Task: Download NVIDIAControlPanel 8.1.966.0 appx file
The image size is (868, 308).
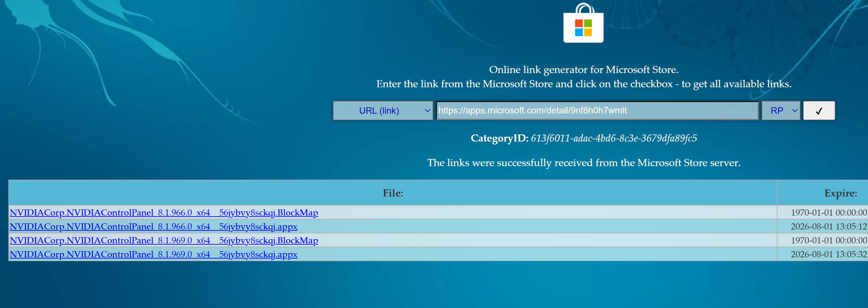Action: (154, 227)
